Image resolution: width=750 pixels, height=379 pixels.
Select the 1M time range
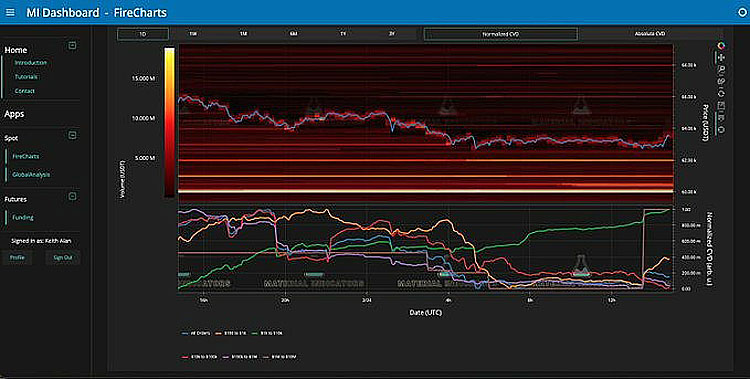[243, 34]
